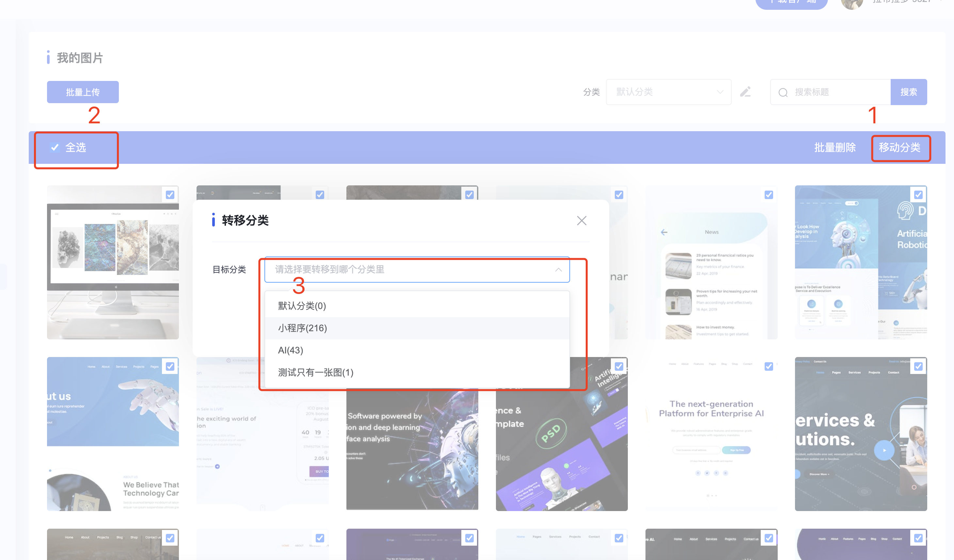Screen dimensions: 954x560
Task: Choose 小程序(216) from the list
Action: (x=417, y=328)
